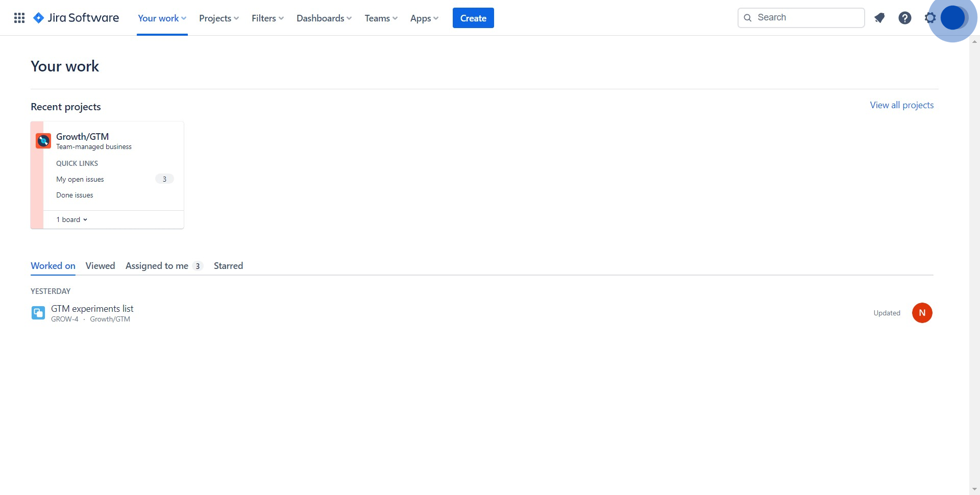Open the notifications icon
This screenshot has width=980, height=495.
coord(879,18)
